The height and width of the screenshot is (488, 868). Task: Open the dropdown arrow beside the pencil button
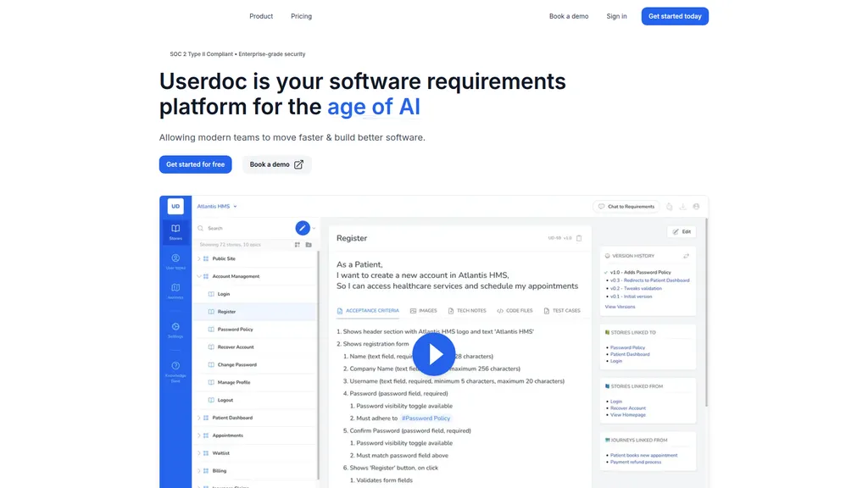(x=314, y=228)
